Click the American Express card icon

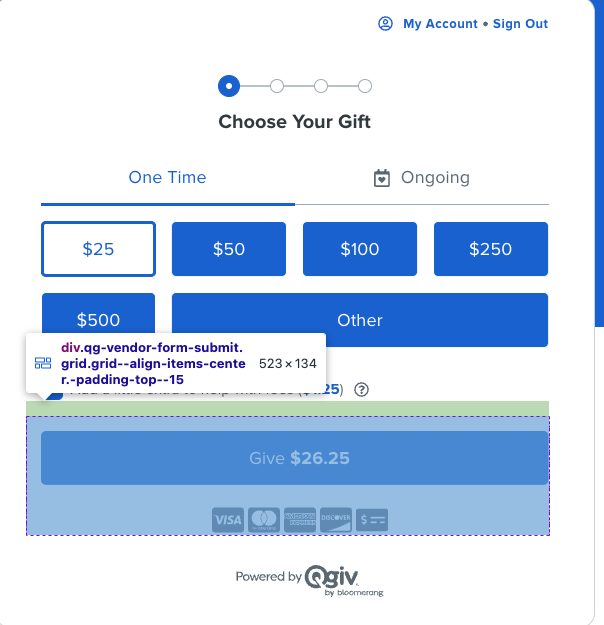pyautogui.click(x=300, y=519)
